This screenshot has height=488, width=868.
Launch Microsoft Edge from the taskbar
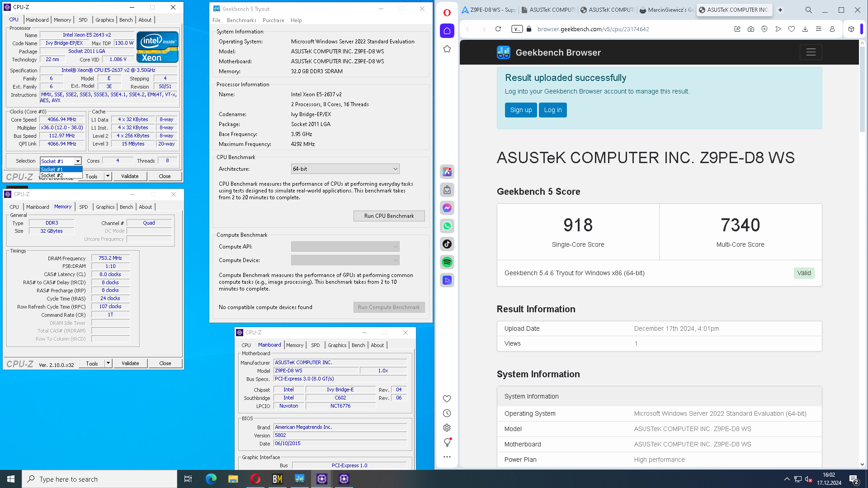click(211, 479)
